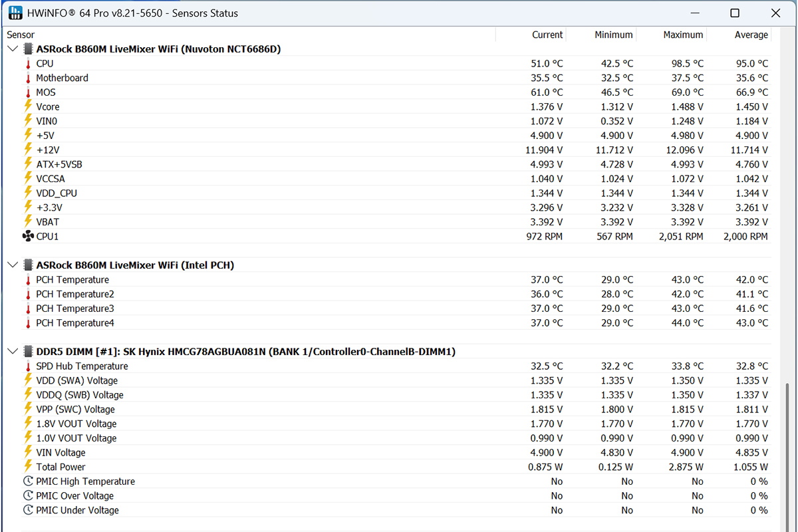Click the SPD Hub Temperature thermometer icon
This screenshot has height=532, width=798.
[x=28, y=366]
